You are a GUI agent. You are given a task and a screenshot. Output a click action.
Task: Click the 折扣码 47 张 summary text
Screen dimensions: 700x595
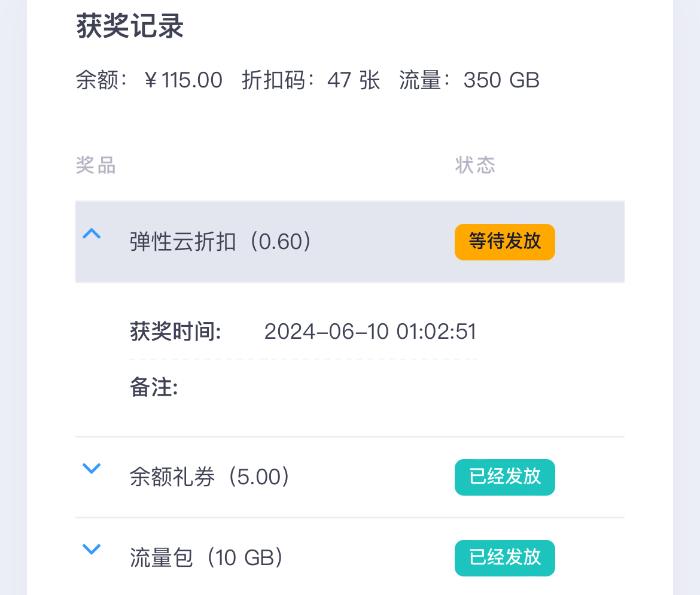(311, 80)
